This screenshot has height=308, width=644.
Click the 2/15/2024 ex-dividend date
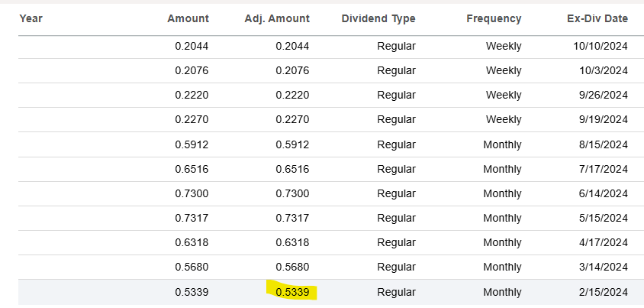(x=604, y=293)
